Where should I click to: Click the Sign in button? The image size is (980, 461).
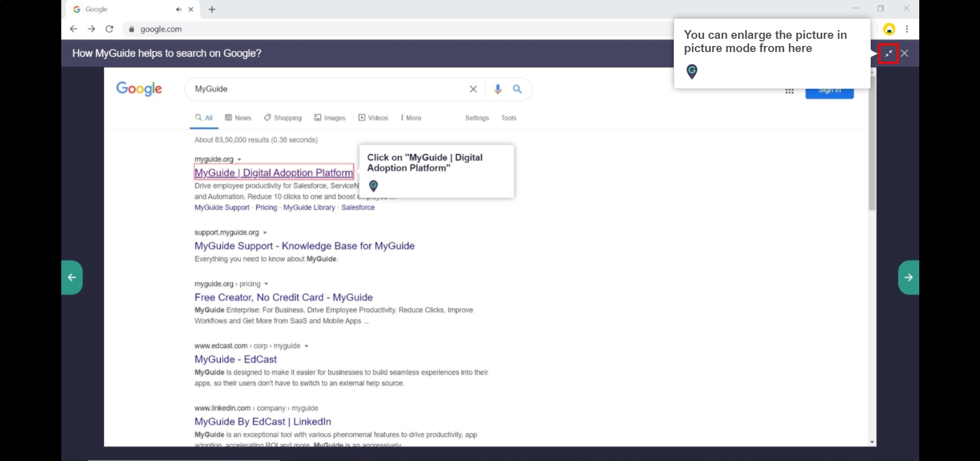[x=829, y=93]
